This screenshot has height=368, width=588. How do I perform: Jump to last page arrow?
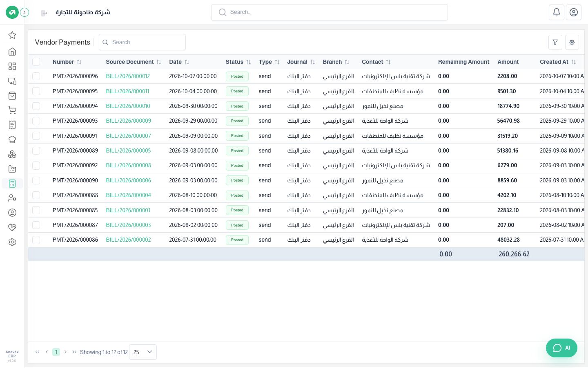[74, 352]
